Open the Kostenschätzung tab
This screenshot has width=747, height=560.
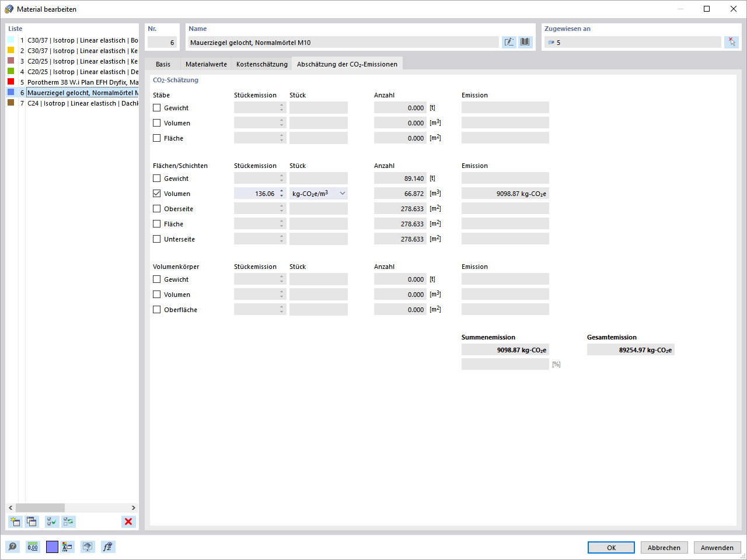262,64
